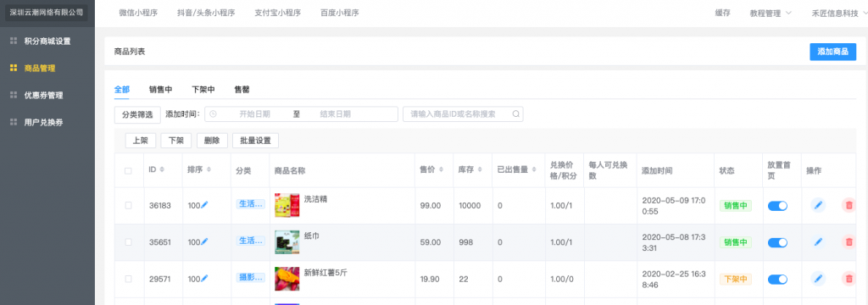
Task: Click the search magnifier icon in the product search box
Action: click(x=515, y=114)
